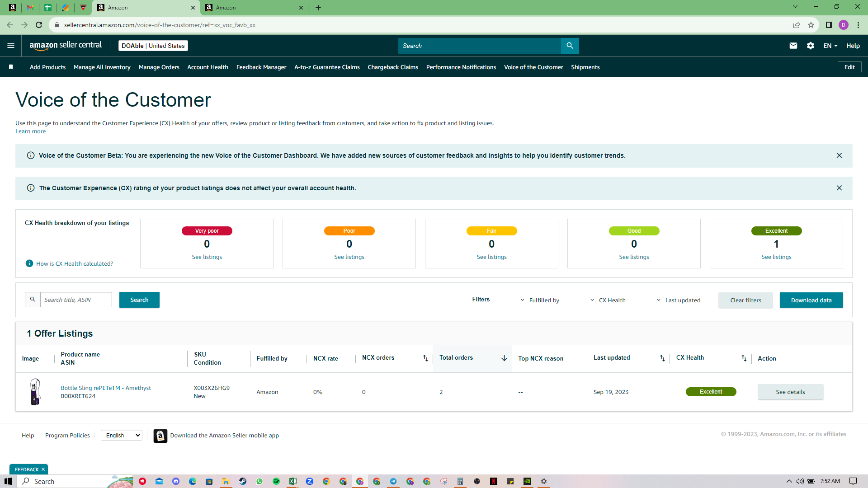Click into the Search title, ASIN field
This screenshot has width=868, height=488.
point(76,300)
